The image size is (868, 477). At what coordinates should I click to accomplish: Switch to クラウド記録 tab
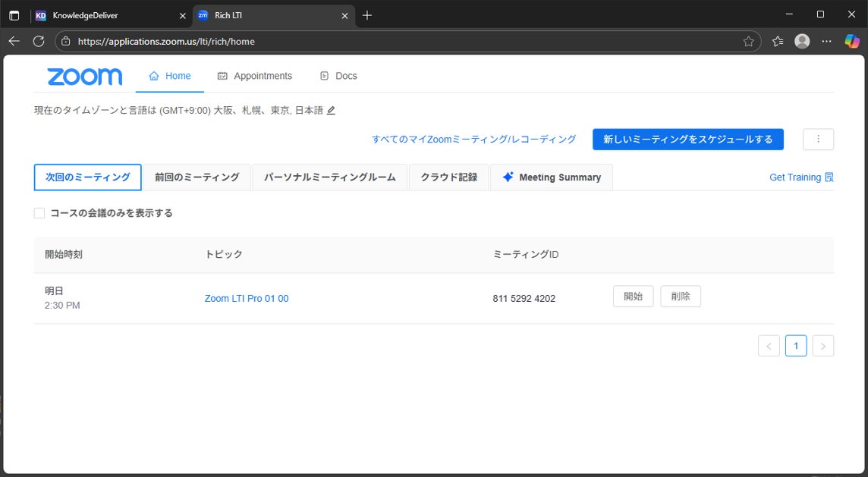pos(449,177)
